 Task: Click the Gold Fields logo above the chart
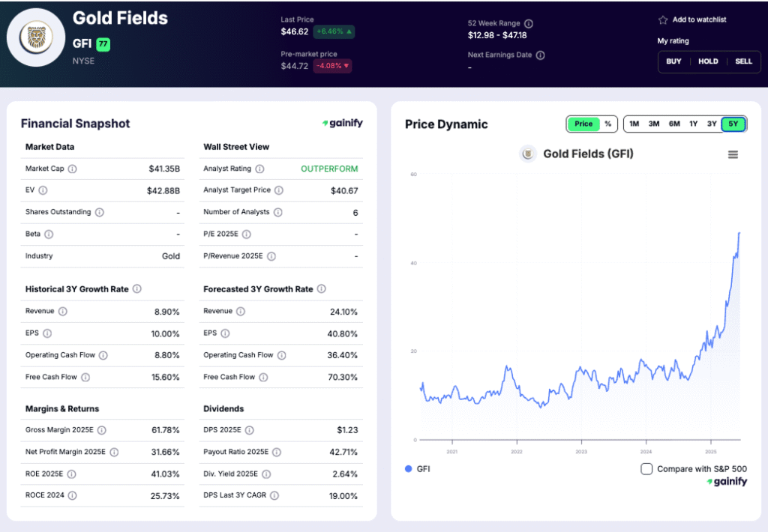pyautogui.click(x=527, y=154)
